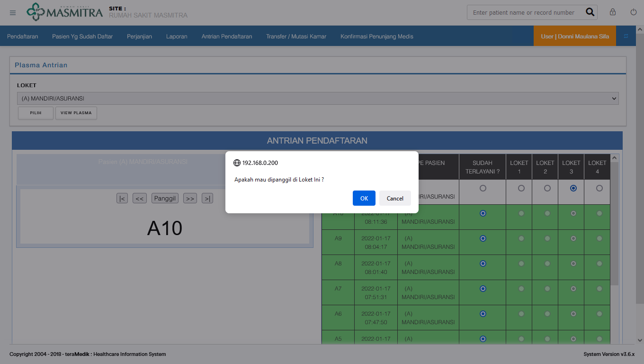The image size is (644, 364).
Task: Click the page scrollbar up arrow
Action: coord(640,29)
